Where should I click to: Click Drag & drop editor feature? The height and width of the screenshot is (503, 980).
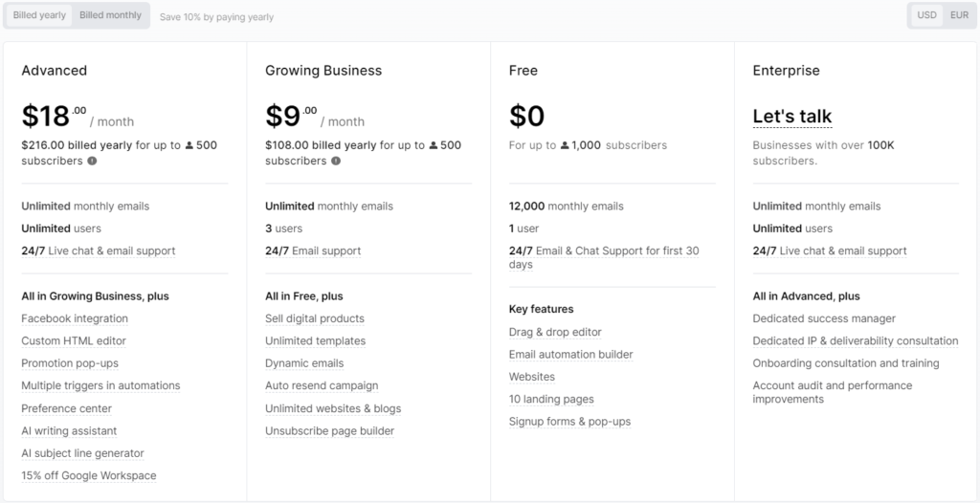(x=555, y=333)
